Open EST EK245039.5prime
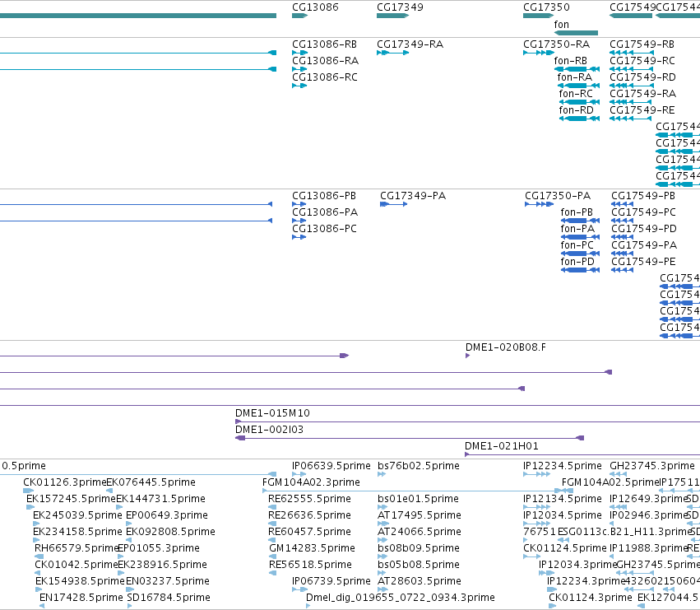 pos(77,515)
